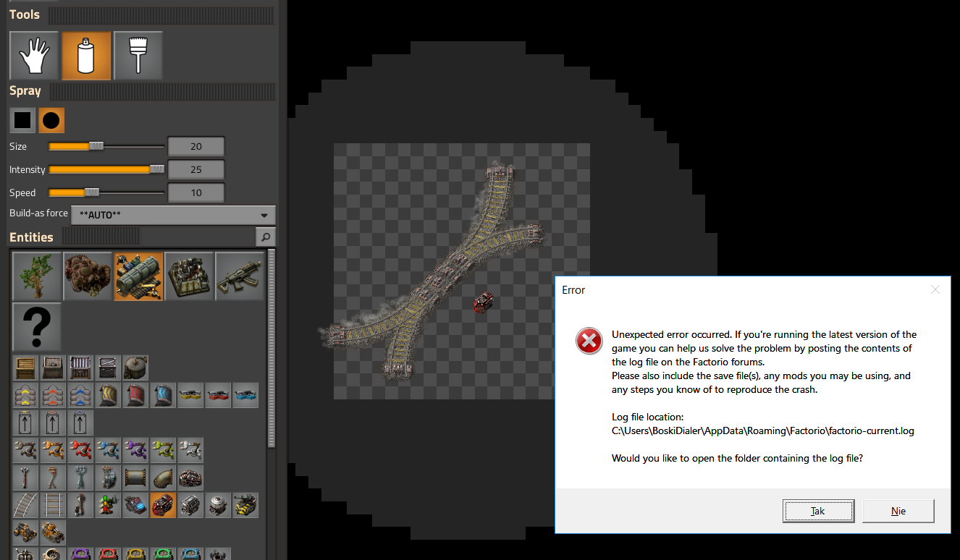Click the red locomotive on the map preview

(484, 302)
